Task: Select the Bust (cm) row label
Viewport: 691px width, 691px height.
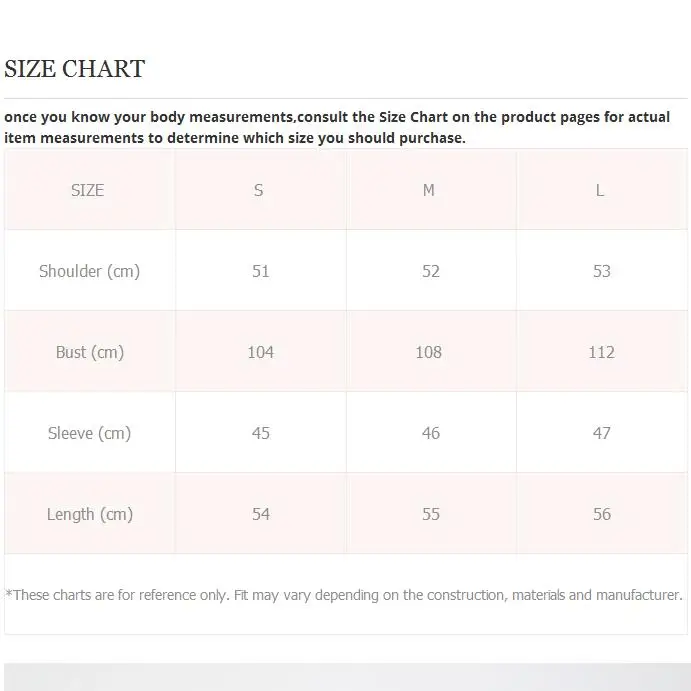Action: (89, 352)
